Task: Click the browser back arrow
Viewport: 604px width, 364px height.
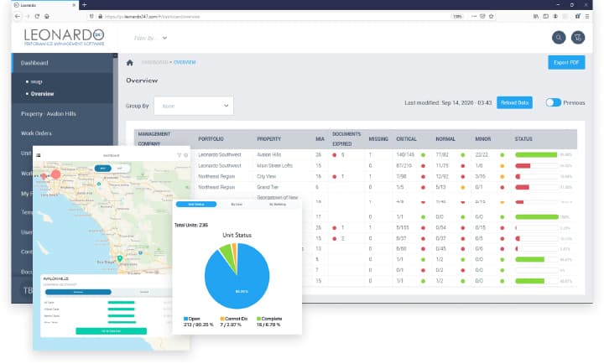Action: [x=16, y=15]
